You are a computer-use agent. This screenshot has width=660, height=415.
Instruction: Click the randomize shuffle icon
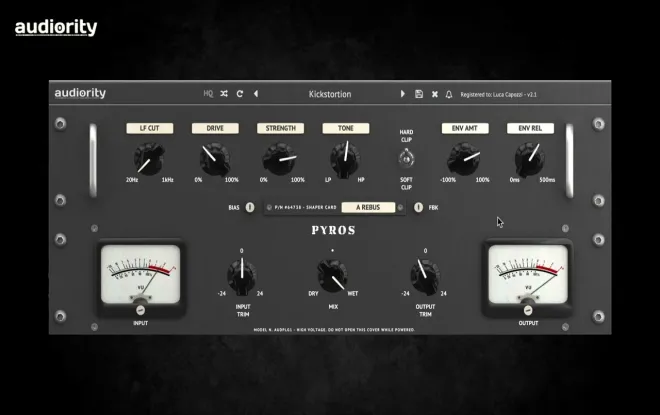[x=224, y=94]
